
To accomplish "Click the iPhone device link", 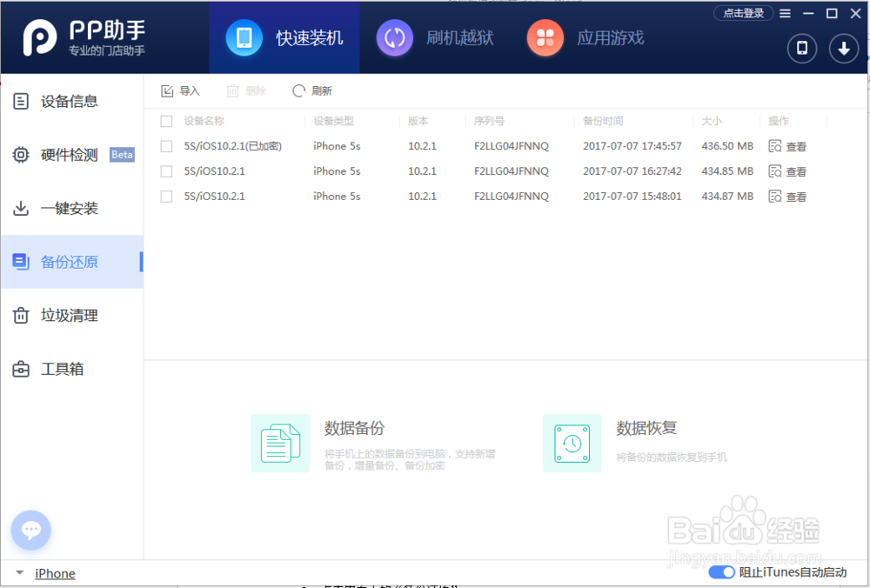I will pyautogui.click(x=55, y=573).
